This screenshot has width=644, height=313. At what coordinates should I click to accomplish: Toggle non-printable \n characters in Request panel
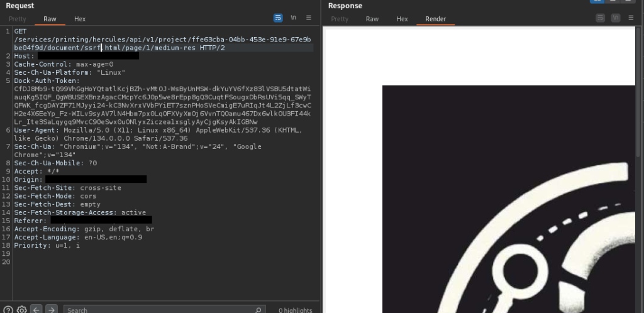click(x=293, y=18)
